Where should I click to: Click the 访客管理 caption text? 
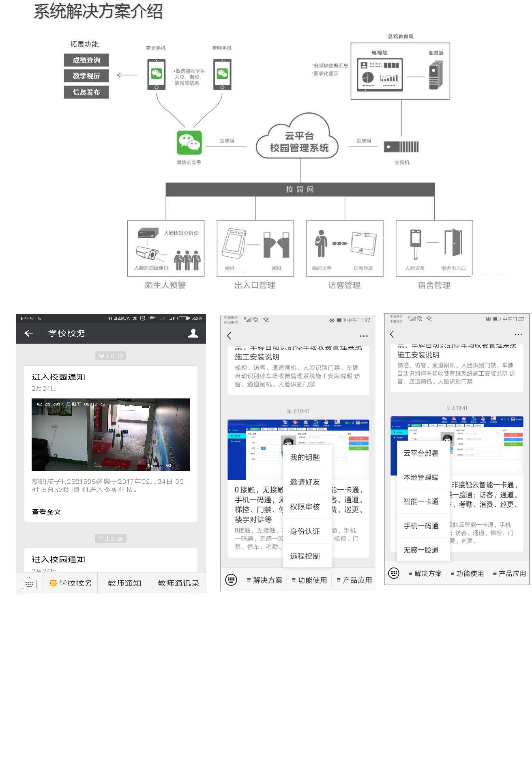[x=345, y=285]
